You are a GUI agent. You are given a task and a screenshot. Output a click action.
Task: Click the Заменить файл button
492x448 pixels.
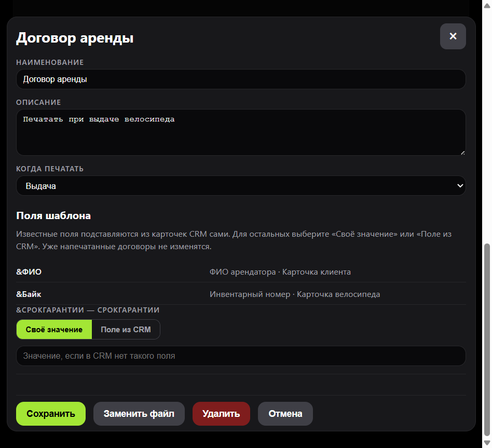click(x=139, y=413)
